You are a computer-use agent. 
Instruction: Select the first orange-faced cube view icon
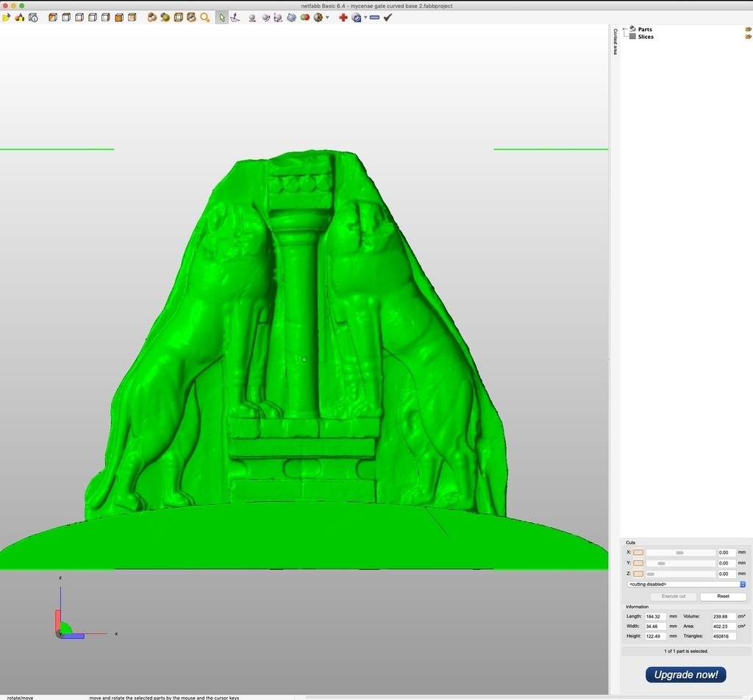tap(53, 18)
